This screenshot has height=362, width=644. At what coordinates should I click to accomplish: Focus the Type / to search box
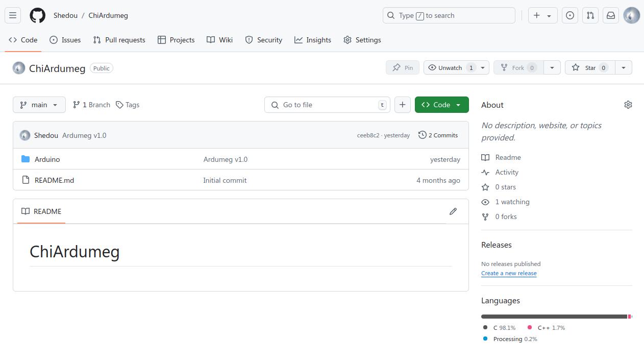click(449, 15)
